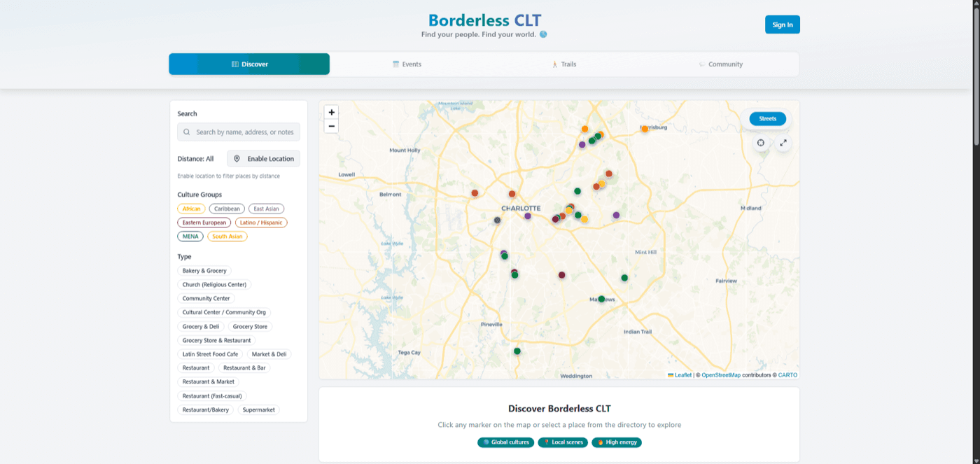This screenshot has width=980, height=464.
Task: Toggle the MENA culture group chip
Action: point(190,237)
